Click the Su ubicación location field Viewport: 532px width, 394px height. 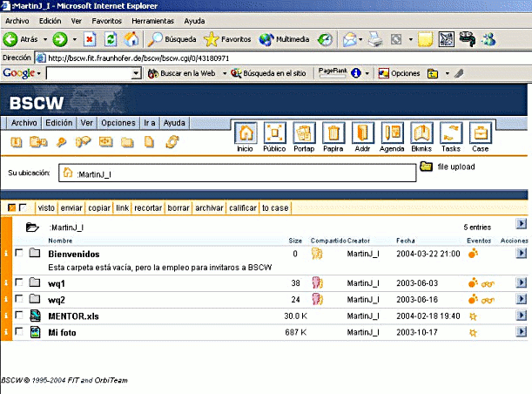pos(237,173)
